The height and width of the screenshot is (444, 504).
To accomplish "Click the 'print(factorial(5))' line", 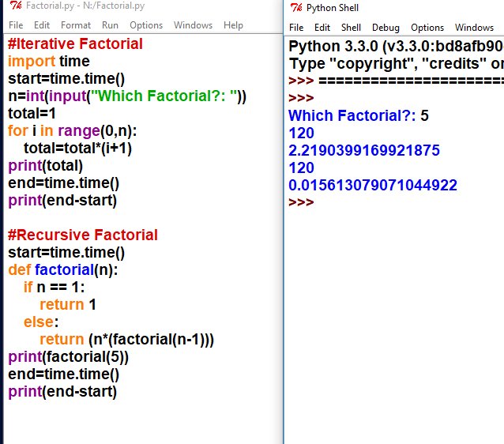I will click(68, 357).
